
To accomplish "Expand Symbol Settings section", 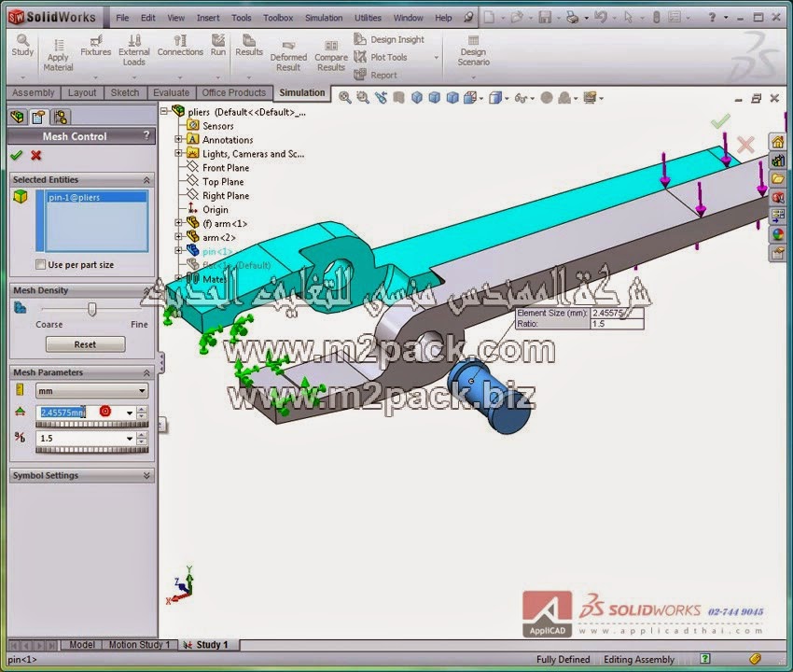I will (x=146, y=476).
